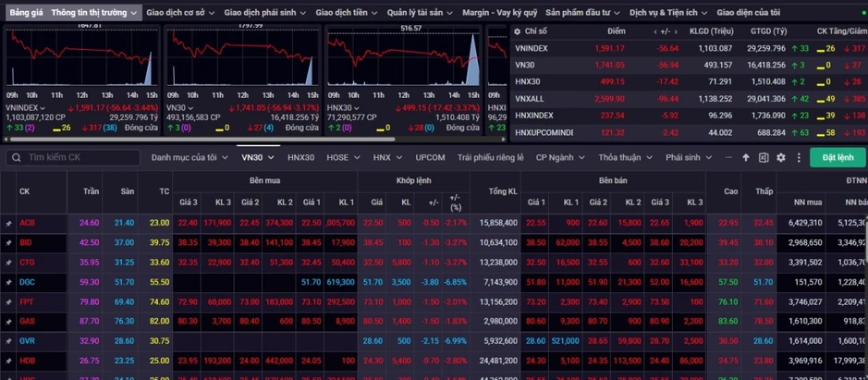Select HNXUPCOMINDEX row in the index table
This screenshot has height=380, width=868.
[x=689, y=132]
